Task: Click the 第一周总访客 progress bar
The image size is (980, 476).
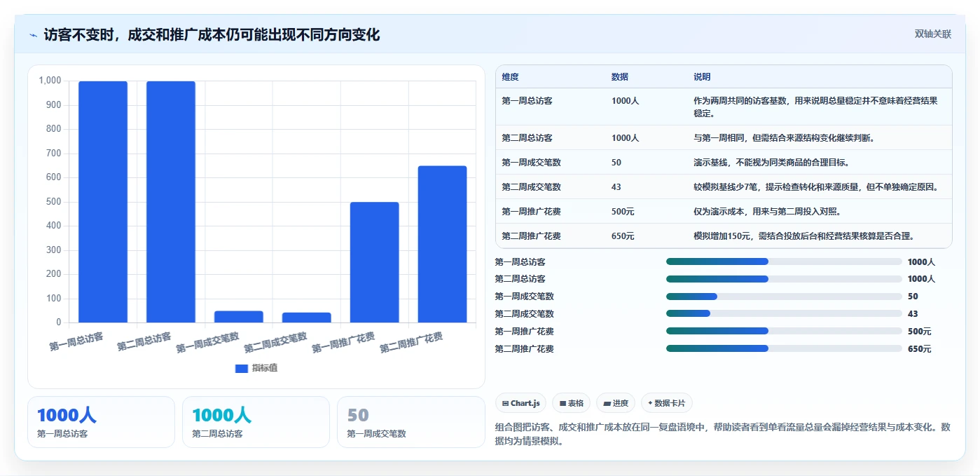Action: [784, 261]
